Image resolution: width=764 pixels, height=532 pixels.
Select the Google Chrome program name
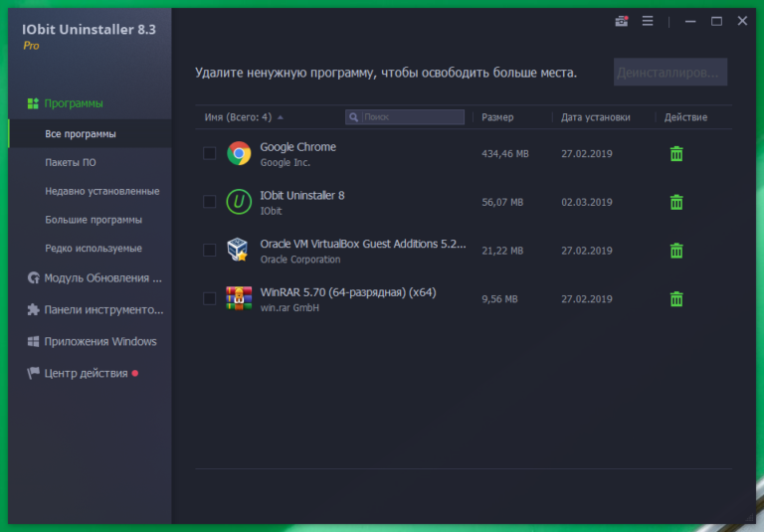(x=297, y=147)
